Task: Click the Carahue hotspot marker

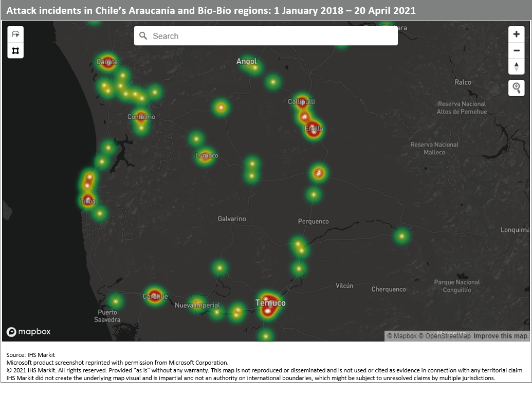Action: [154, 296]
